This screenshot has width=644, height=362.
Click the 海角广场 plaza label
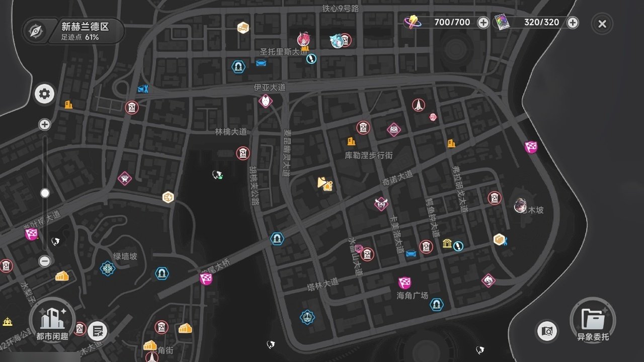[413, 295]
